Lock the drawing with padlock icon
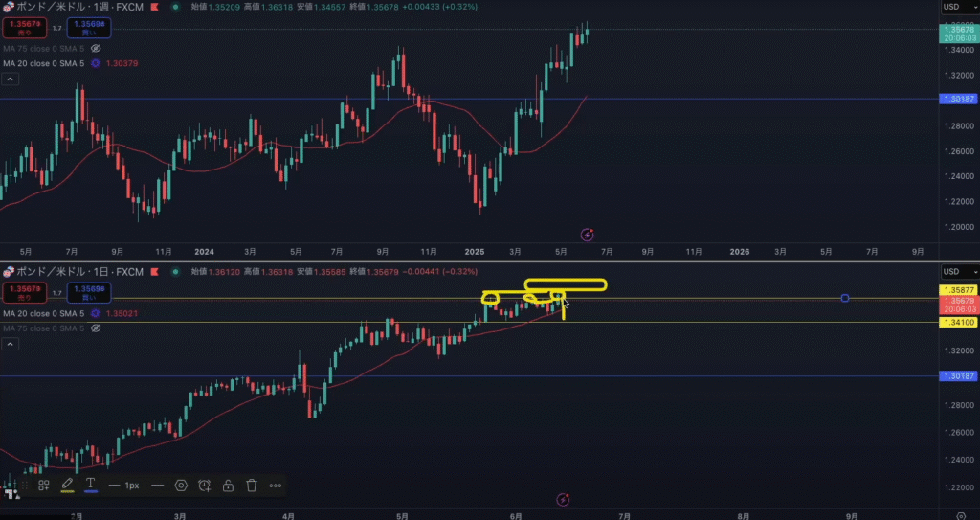 pos(228,485)
